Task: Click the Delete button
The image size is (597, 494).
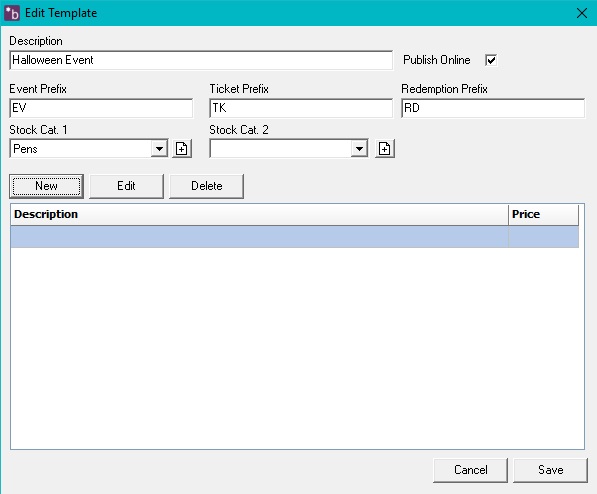Action: 206,186
